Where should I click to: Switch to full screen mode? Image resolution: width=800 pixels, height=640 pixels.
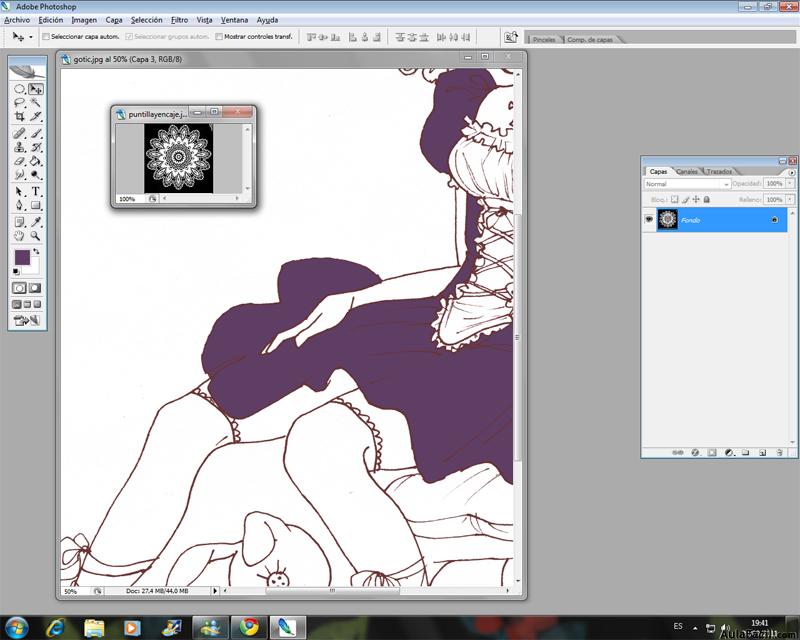coord(37,305)
